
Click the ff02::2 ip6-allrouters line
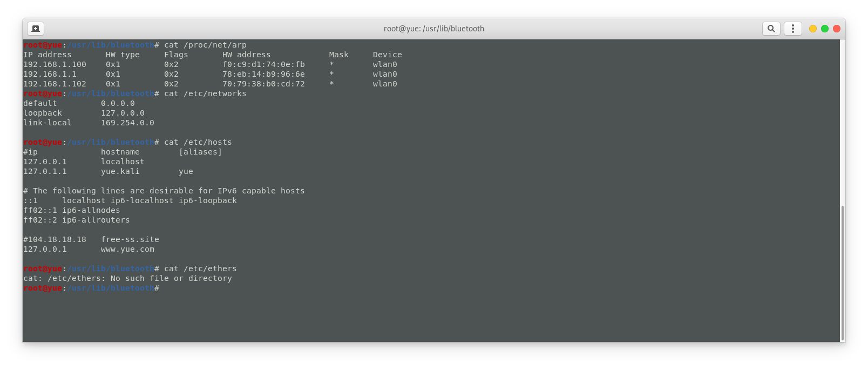click(x=77, y=220)
